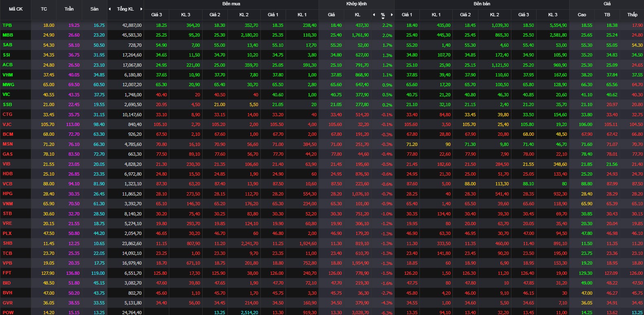Click the Cao high price header
The width and height of the screenshot is (644, 315).
(x=582, y=15)
